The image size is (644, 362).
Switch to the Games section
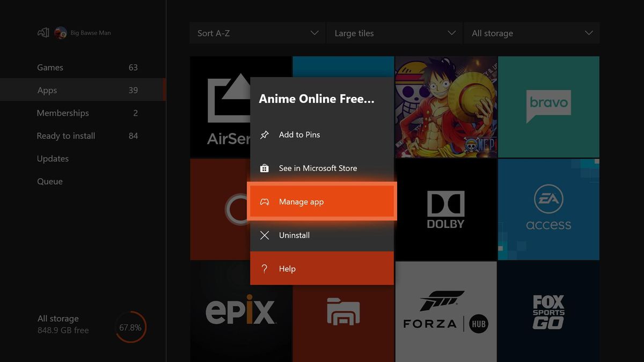[x=50, y=67]
